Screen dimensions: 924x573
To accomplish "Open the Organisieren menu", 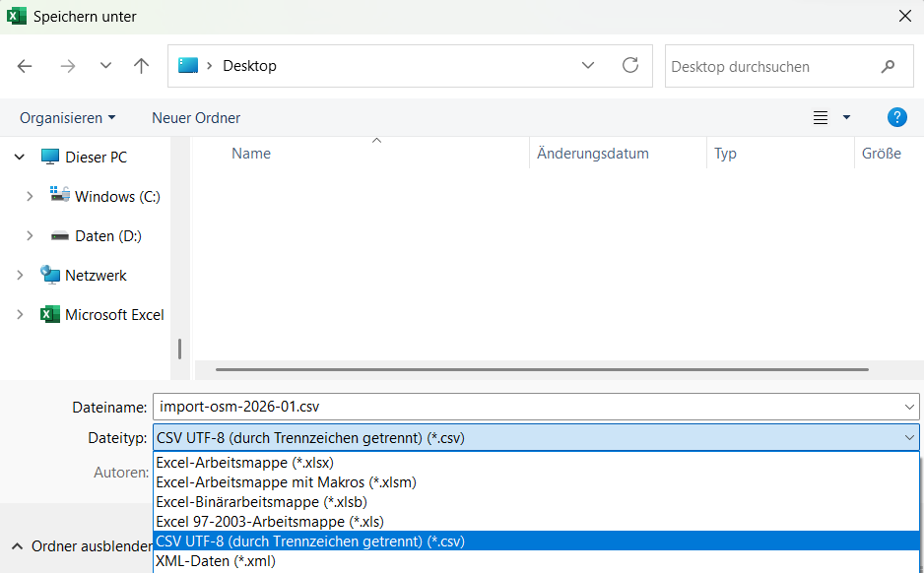I will [x=67, y=118].
